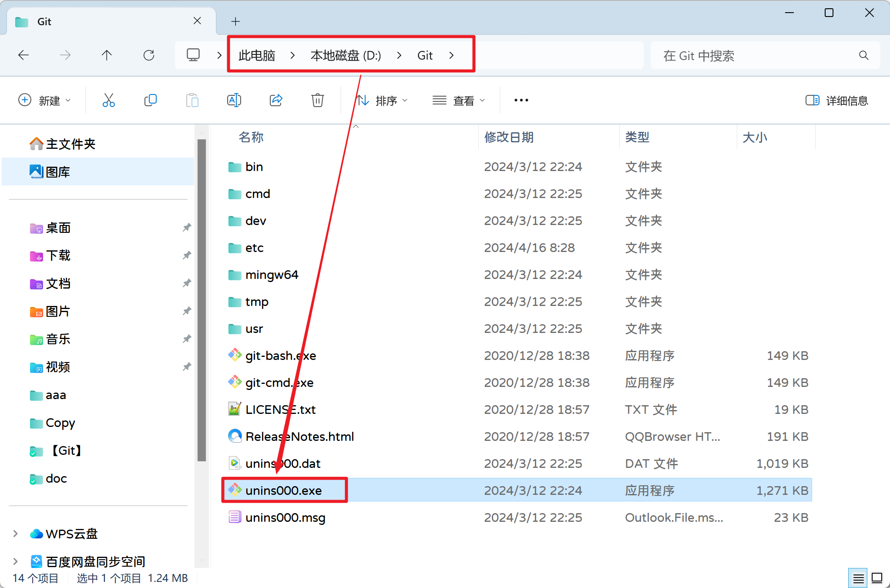This screenshot has width=890, height=588.
Task: Click the Delete trash can icon
Action: (x=317, y=100)
